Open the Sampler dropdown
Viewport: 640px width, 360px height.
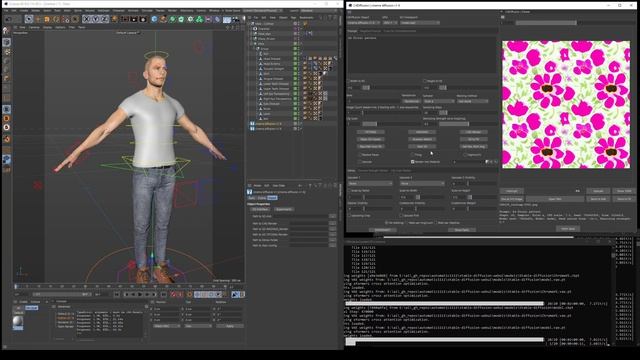coord(438,101)
